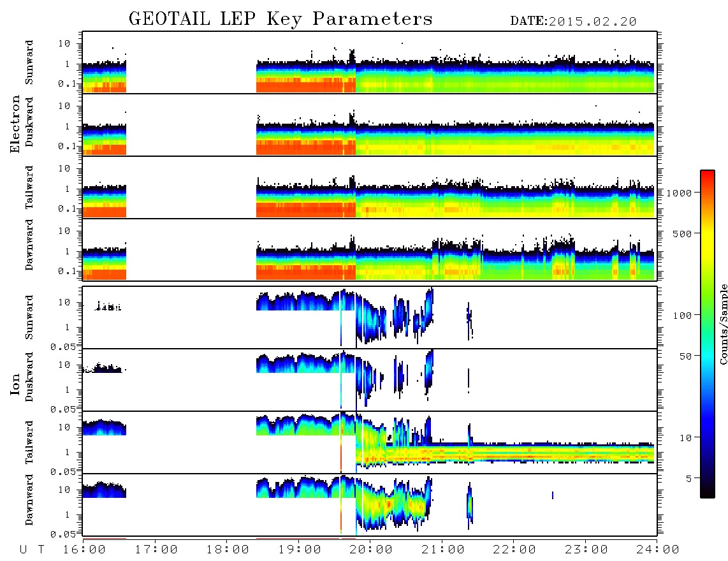Click the black bottom of the colorbar
The width and height of the screenshot is (728, 561).
pyautogui.click(x=708, y=492)
